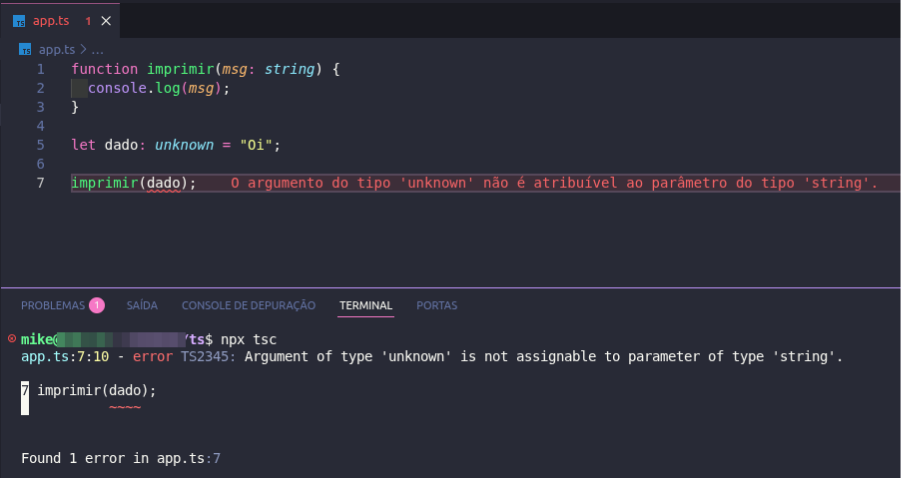Screen dimensions: 901x478
Task: Click the 'imprimir' function name on line 1
Action: 180,70
